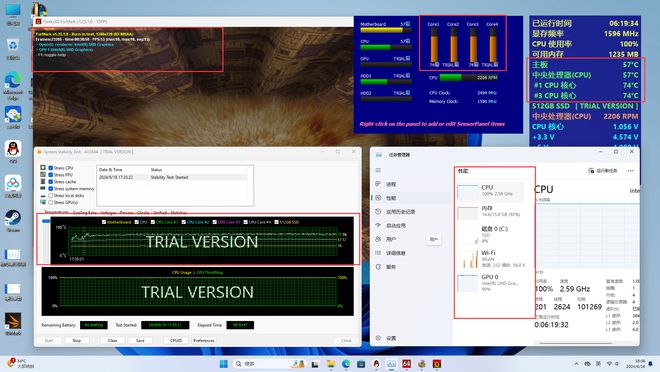Open CPUID from the stability test window

(176, 340)
